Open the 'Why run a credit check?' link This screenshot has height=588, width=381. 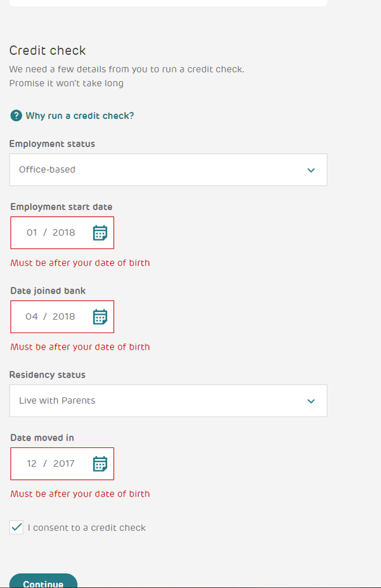click(x=80, y=115)
